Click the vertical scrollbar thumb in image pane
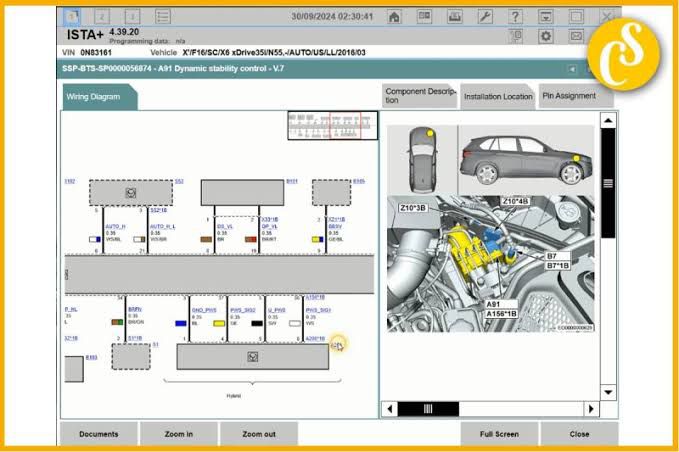This screenshot has width=679, height=452. (608, 183)
